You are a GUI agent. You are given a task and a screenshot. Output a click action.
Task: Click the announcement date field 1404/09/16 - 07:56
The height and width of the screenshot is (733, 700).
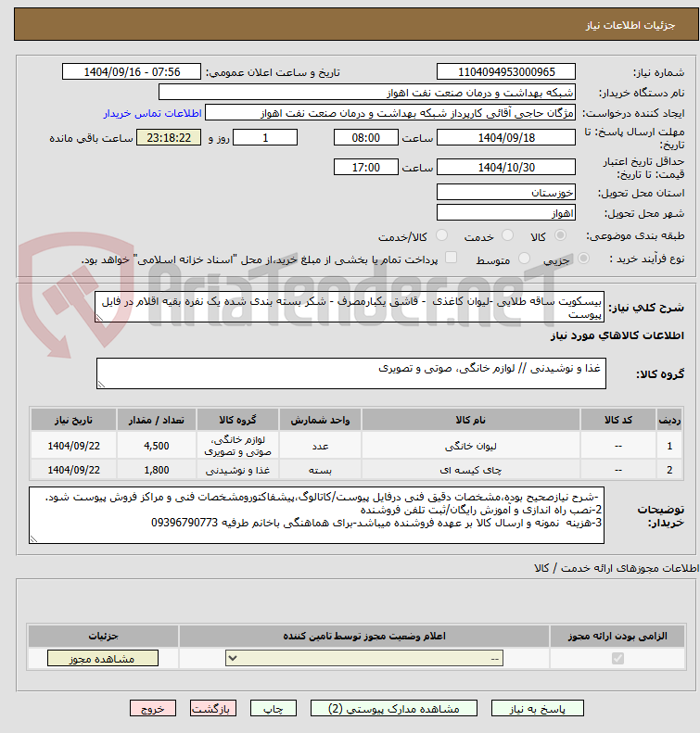tap(132, 72)
